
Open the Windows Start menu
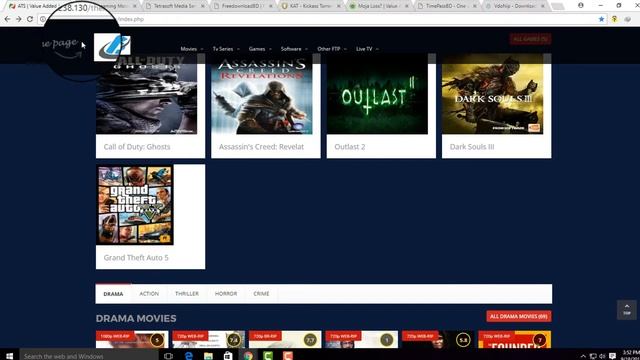tap(9, 356)
